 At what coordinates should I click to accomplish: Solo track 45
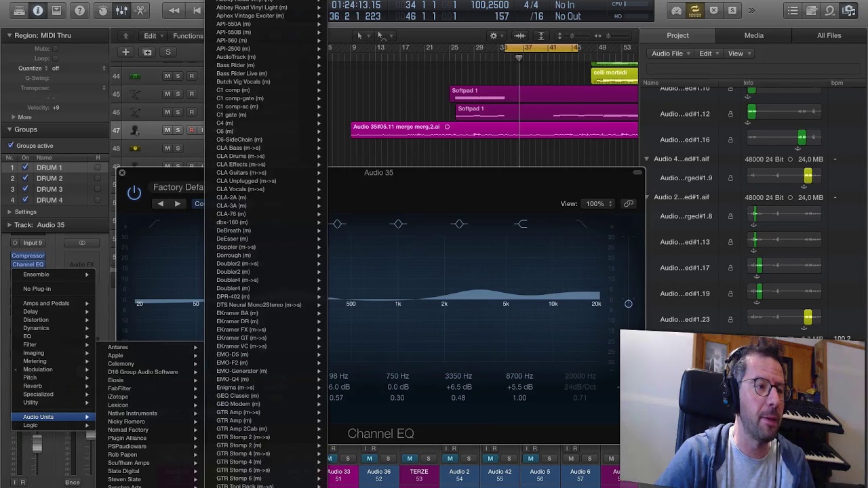[178, 94]
